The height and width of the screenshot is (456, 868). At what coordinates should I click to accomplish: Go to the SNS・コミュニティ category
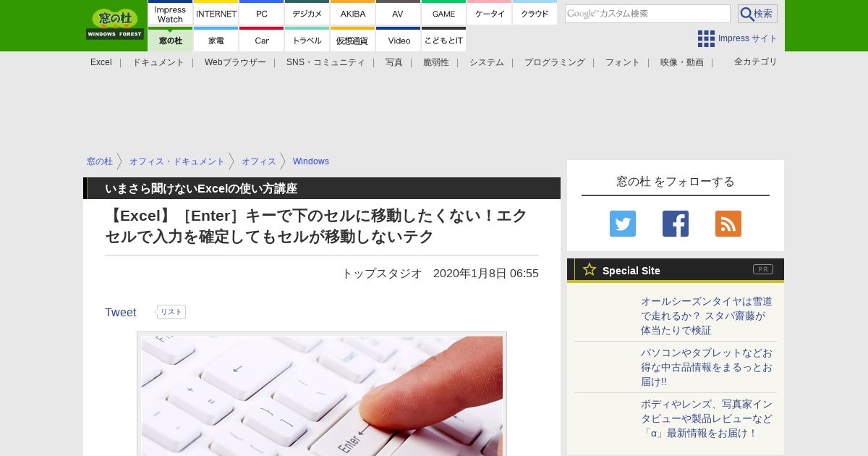tap(325, 62)
